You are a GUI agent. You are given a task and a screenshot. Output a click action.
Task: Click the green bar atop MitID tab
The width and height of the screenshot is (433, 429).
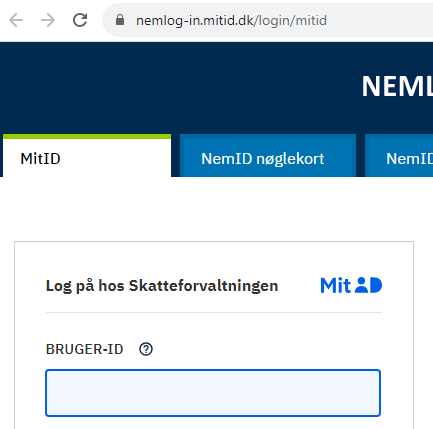[87, 137]
